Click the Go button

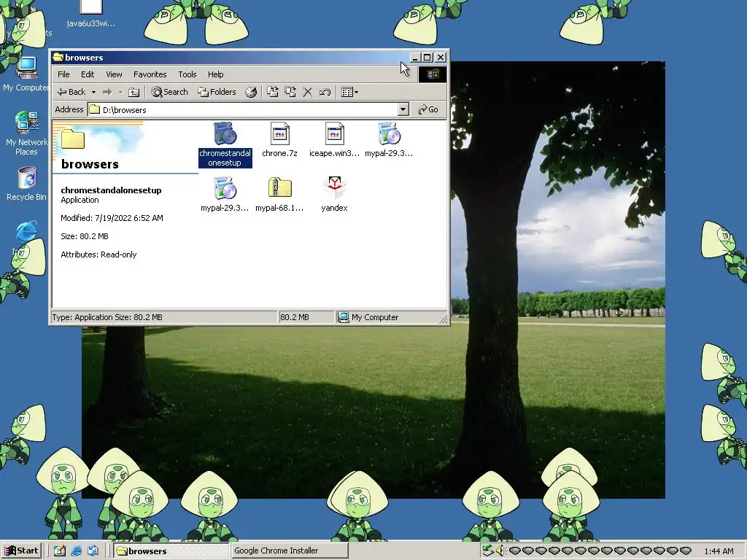[x=427, y=109]
